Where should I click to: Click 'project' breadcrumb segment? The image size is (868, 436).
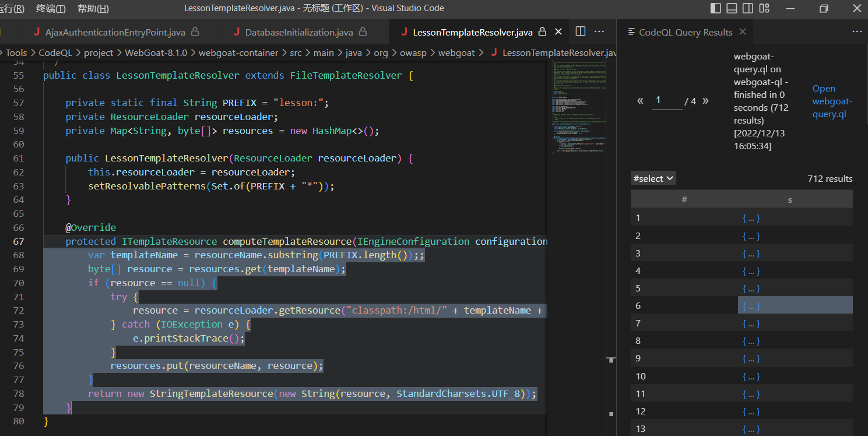99,52
